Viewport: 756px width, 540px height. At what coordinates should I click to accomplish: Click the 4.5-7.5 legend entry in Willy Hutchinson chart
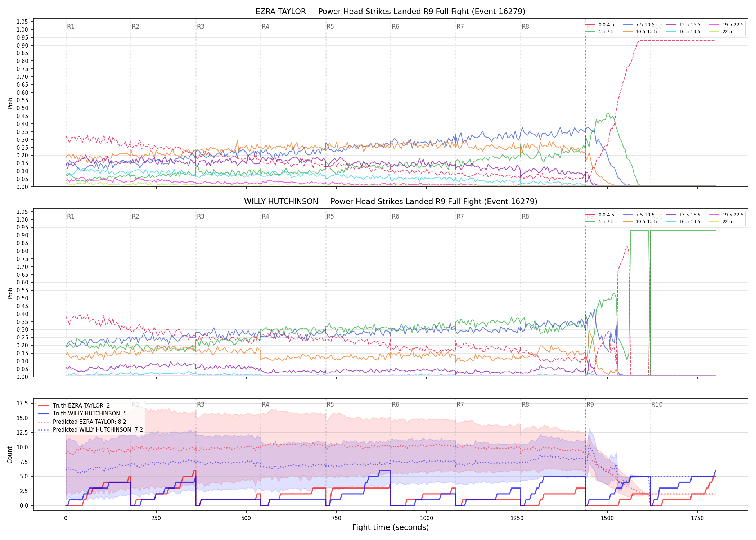click(600, 222)
